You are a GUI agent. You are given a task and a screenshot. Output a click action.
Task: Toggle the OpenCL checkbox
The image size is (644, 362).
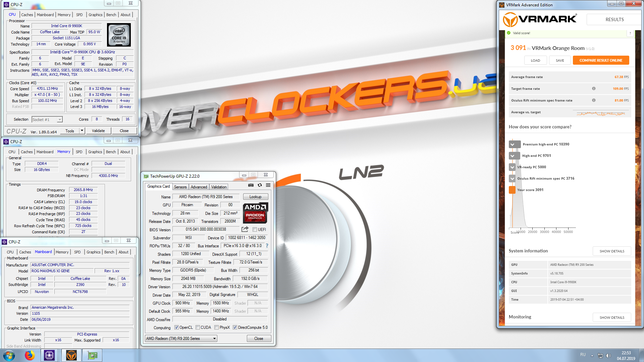[177, 327]
